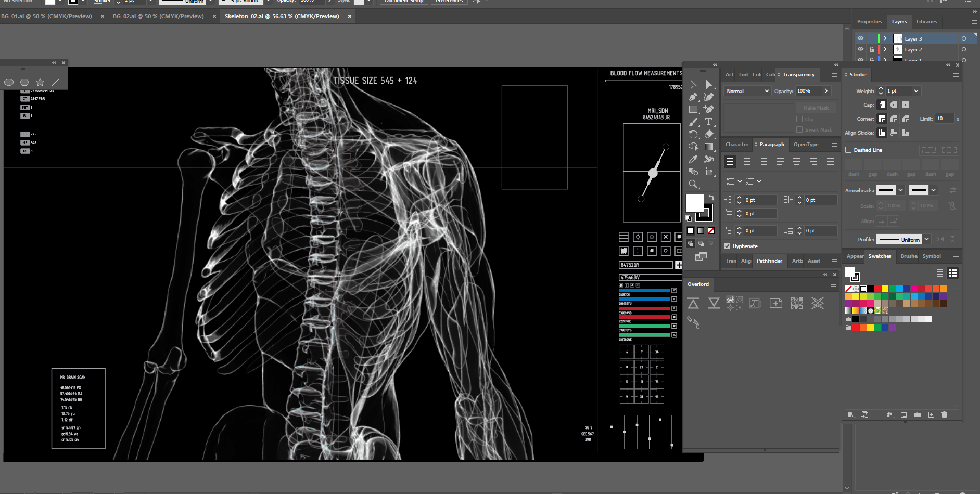This screenshot has width=980, height=494.
Task: Select butt cap stroke option
Action: click(882, 105)
